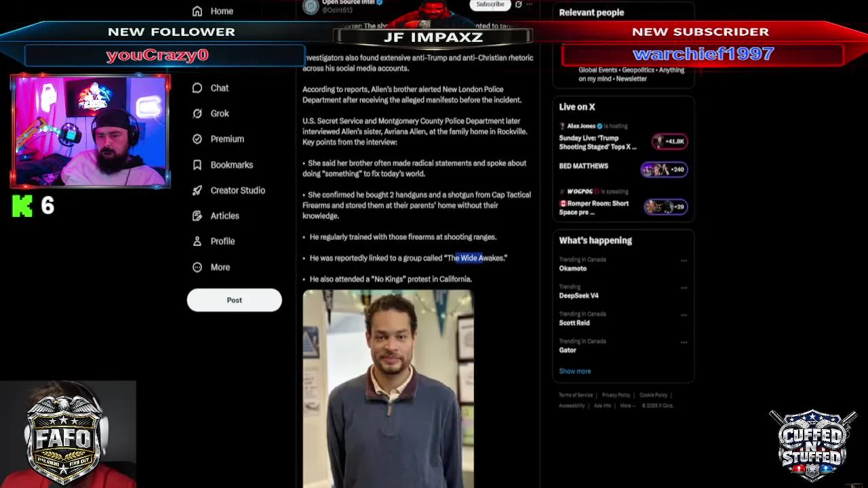Click the +240 listeners badge

pyautogui.click(x=665, y=169)
